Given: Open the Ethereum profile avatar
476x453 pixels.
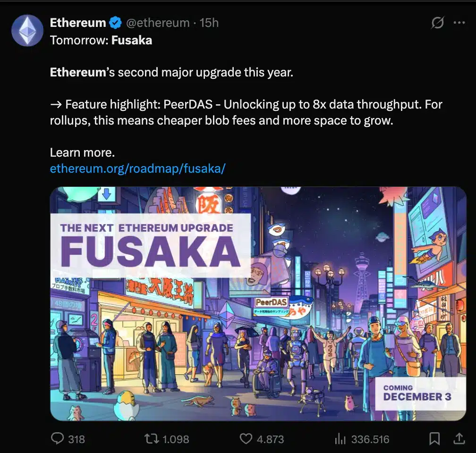Looking at the screenshot, I should [x=27, y=30].
